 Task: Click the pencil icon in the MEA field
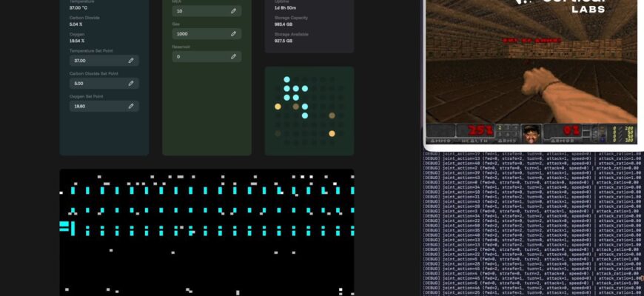tap(233, 11)
